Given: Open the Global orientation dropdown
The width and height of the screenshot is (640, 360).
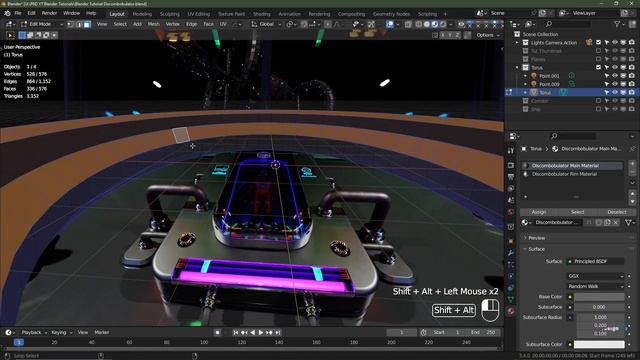Looking at the screenshot, I should [266, 24].
